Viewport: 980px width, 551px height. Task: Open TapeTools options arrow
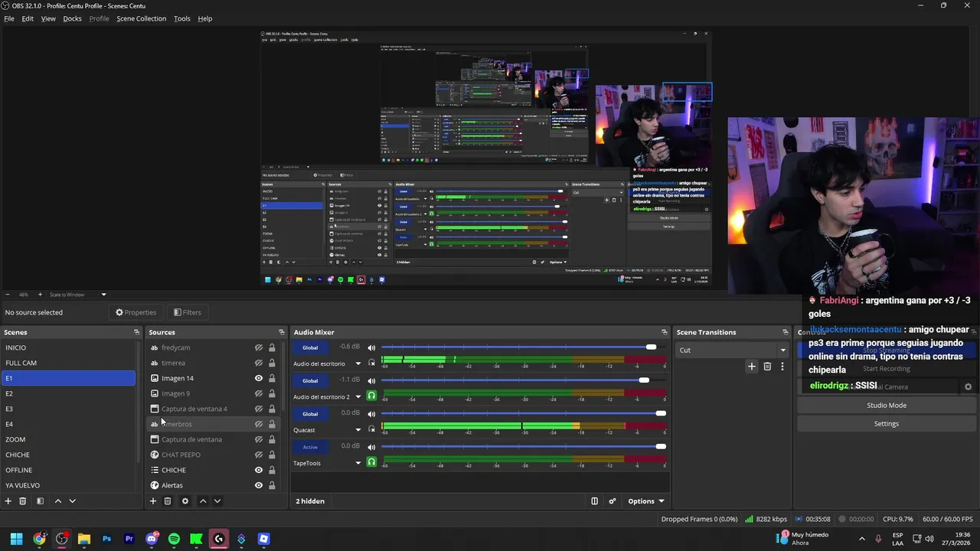[358, 463]
